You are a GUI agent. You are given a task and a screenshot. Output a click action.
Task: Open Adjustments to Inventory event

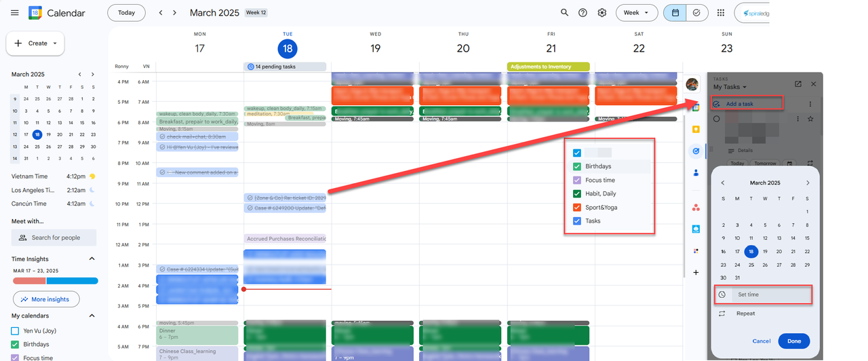pos(548,66)
